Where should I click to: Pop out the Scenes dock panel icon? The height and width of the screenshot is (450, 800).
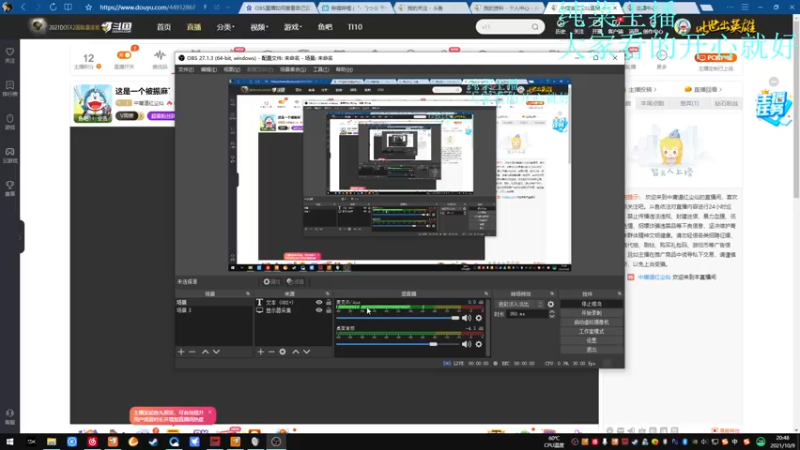(248, 294)
